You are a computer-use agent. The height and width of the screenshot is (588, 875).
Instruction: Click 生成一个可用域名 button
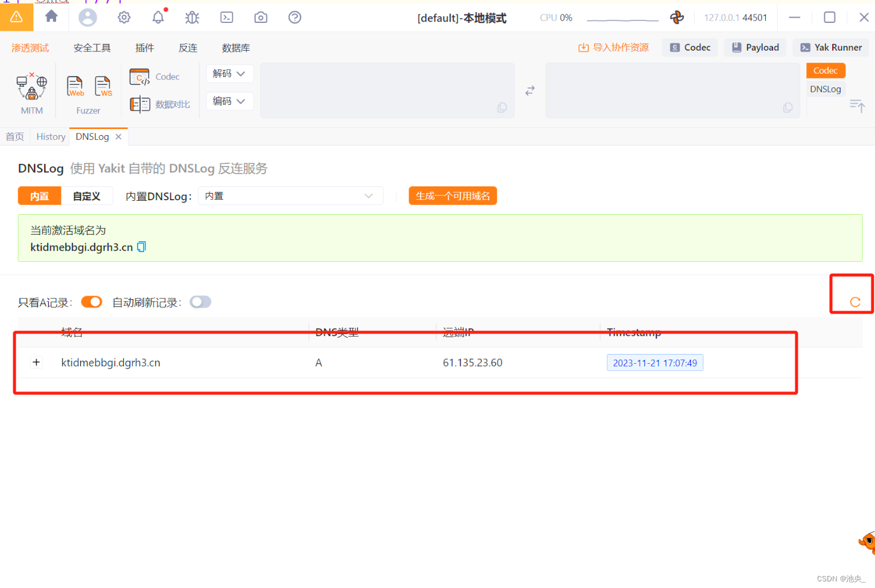pos(453,196)
